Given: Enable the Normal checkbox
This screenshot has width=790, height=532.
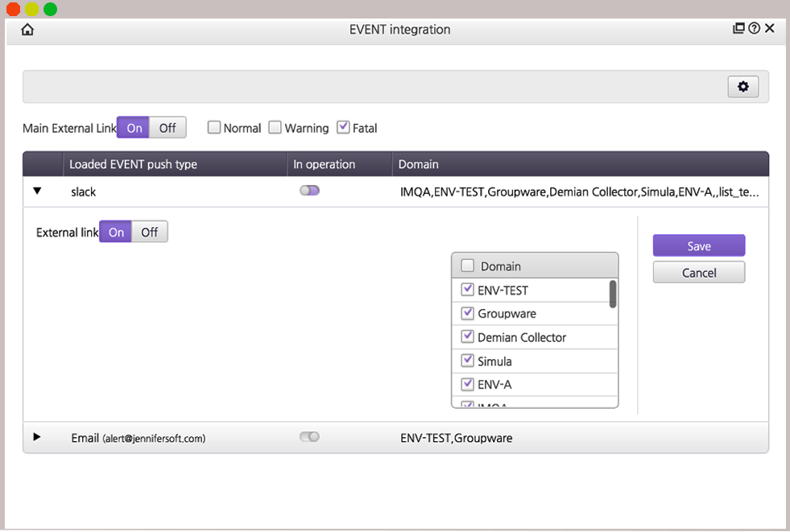Looking at the screenshot, I should [214, 127].
